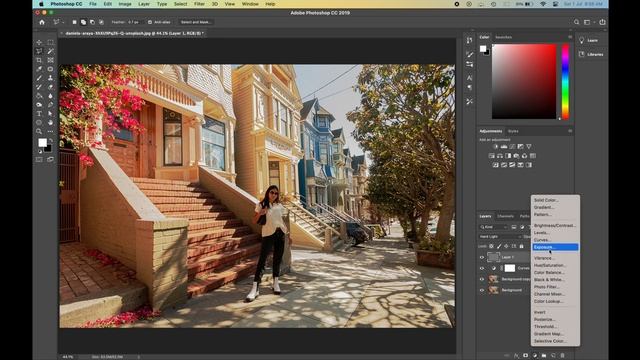The height and width of the screenshot is (360, 640).
Task: Open the Libraries panel icon
Action: pos(582,54)
